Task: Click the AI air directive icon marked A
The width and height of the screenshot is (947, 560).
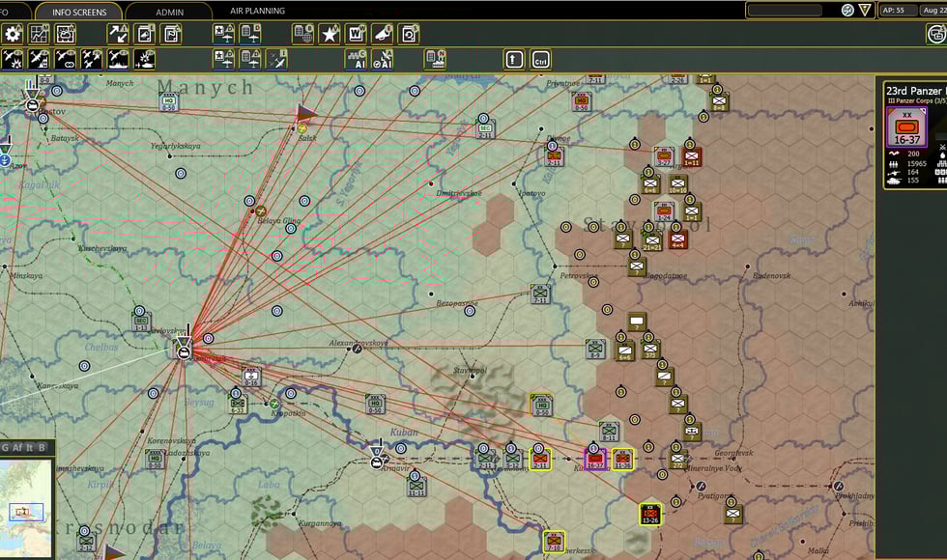Action: [383, 60]
